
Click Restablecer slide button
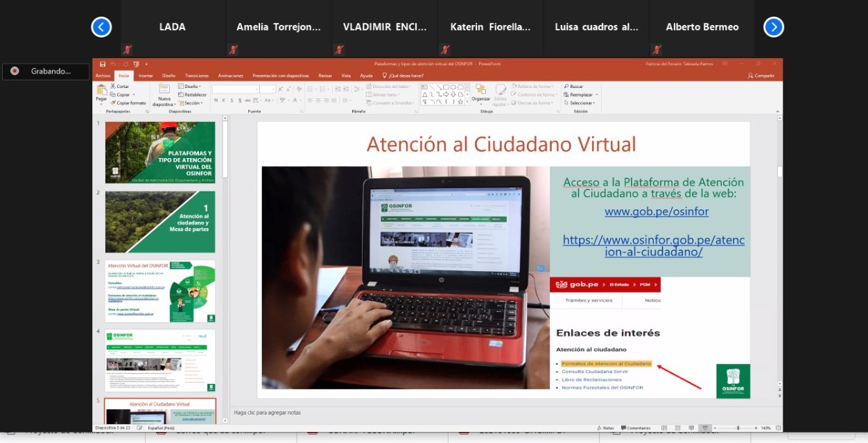tap(192, 94)
